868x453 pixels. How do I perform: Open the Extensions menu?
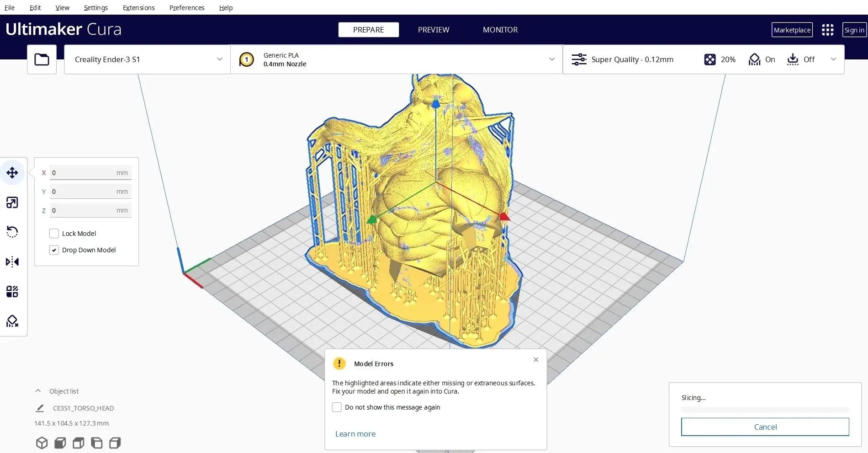[139, 8]
